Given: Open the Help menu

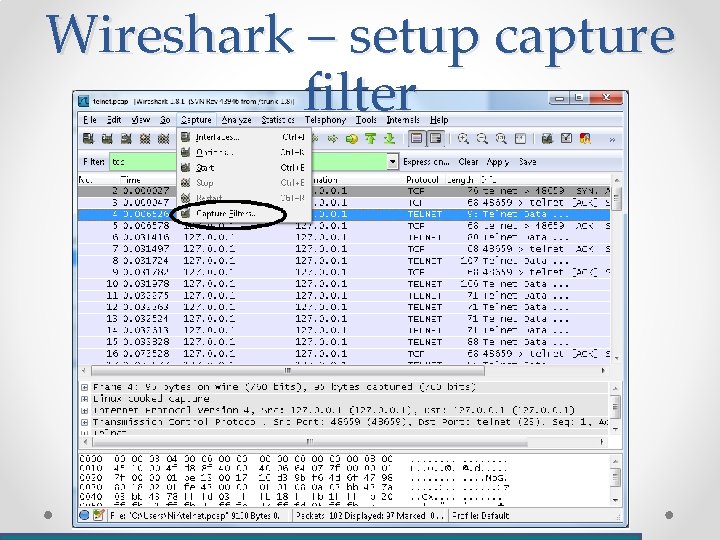Looking at the screenshot, I should pos(439,120).
